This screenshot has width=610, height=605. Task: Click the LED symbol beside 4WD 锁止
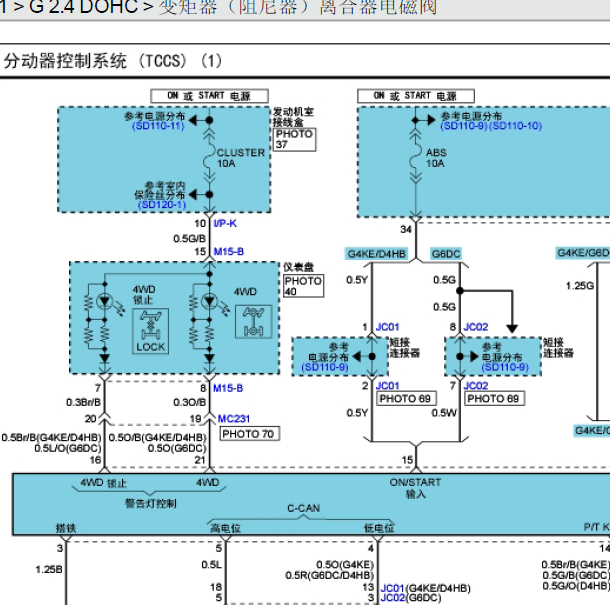pos(105,301)
